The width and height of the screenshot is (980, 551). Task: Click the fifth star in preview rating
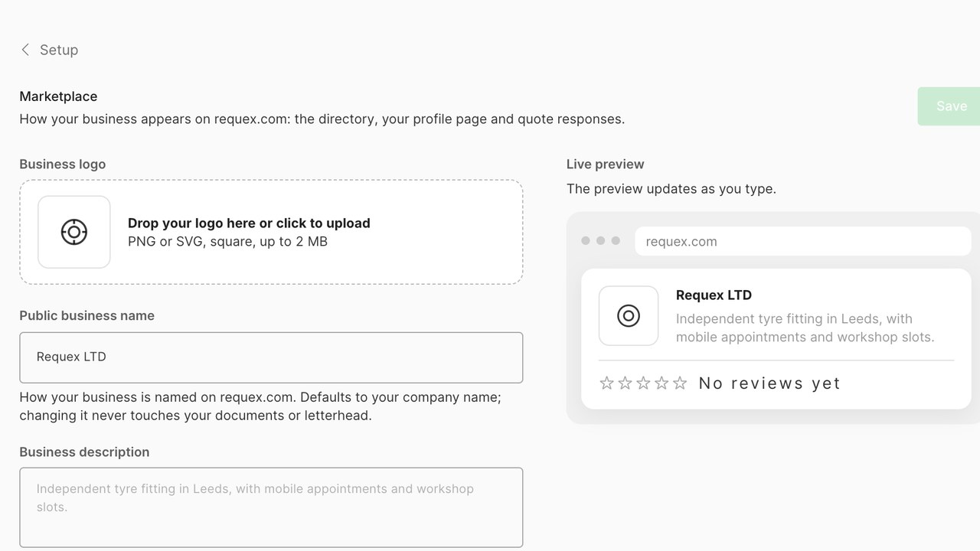(680, 383)
